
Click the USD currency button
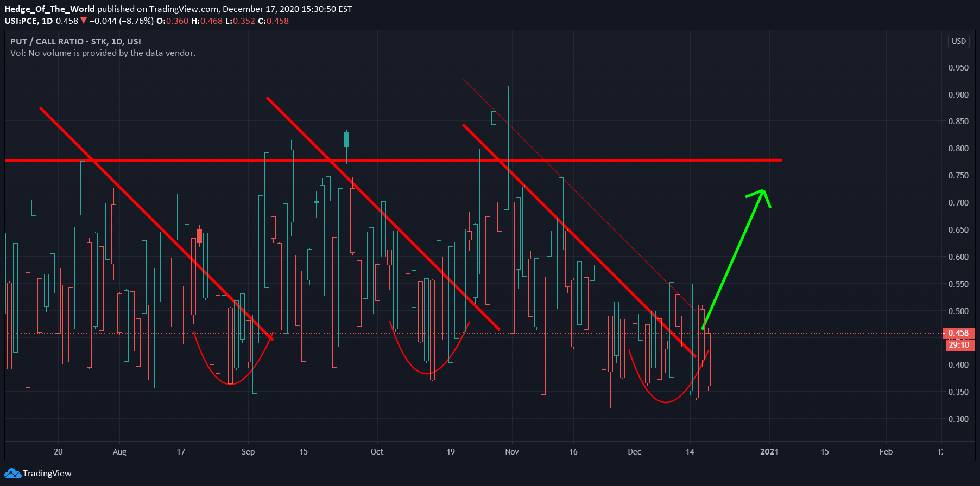point(959,41)
